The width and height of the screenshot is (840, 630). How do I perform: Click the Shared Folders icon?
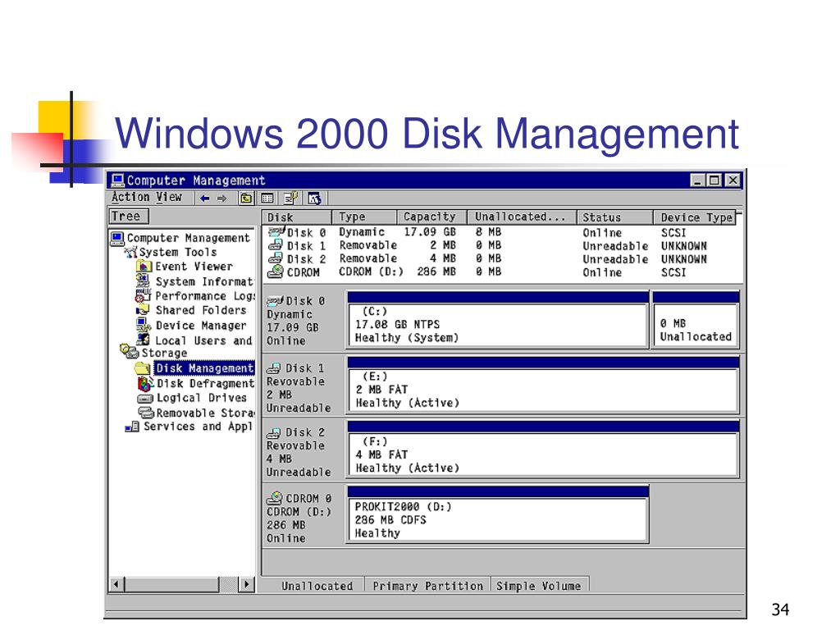(143, 310)
